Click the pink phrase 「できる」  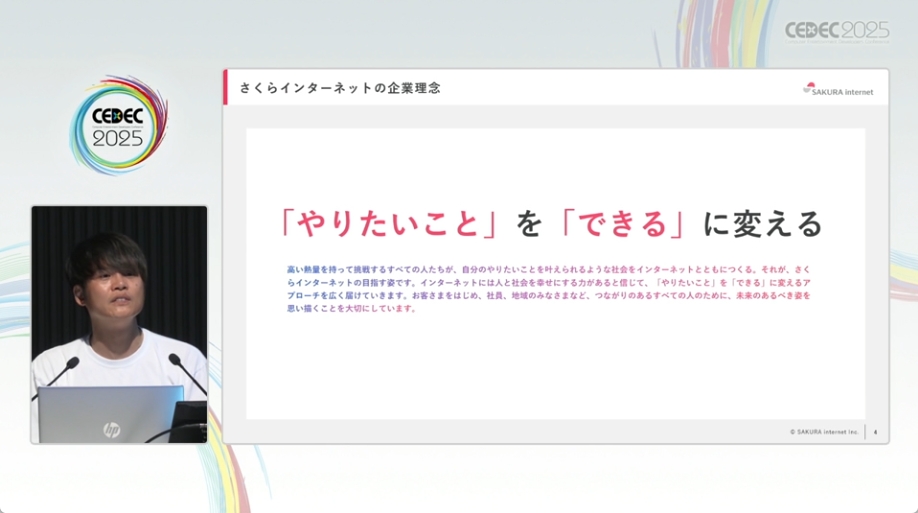[x=622, y=224]
